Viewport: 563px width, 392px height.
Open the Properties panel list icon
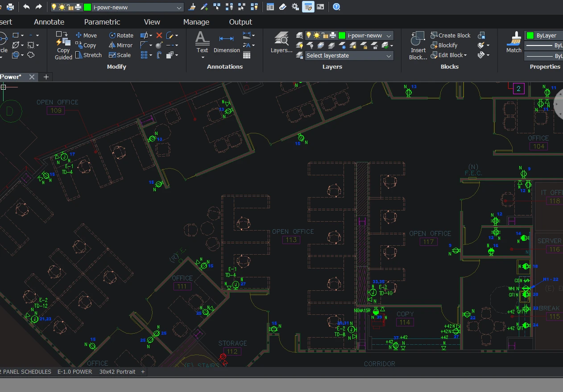point(270,7)
